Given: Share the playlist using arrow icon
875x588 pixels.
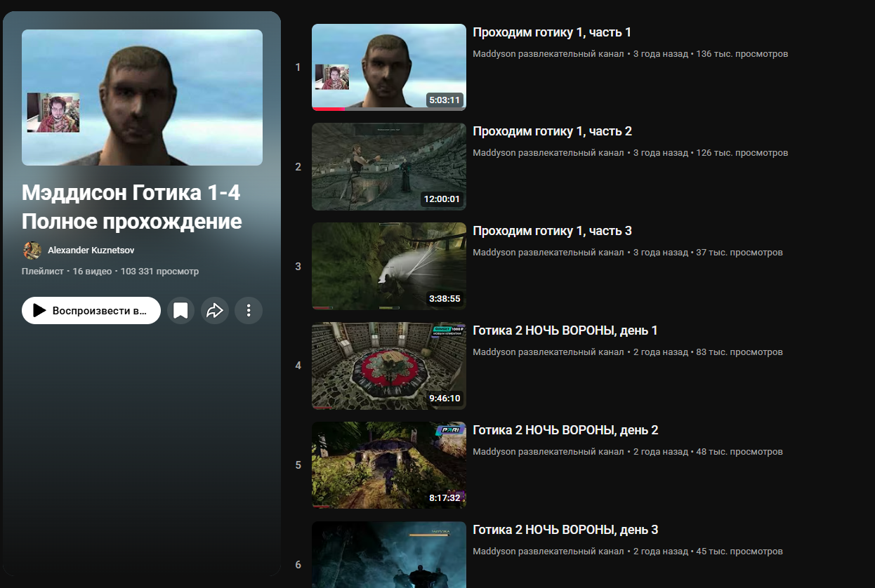Looking at the screenshot, I should pos(215,310).
